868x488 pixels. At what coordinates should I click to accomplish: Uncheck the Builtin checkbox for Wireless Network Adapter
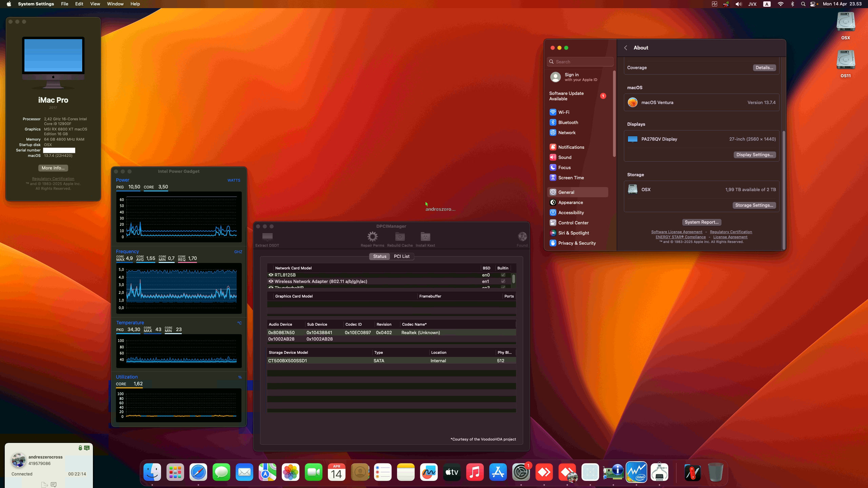coord(503,281)
